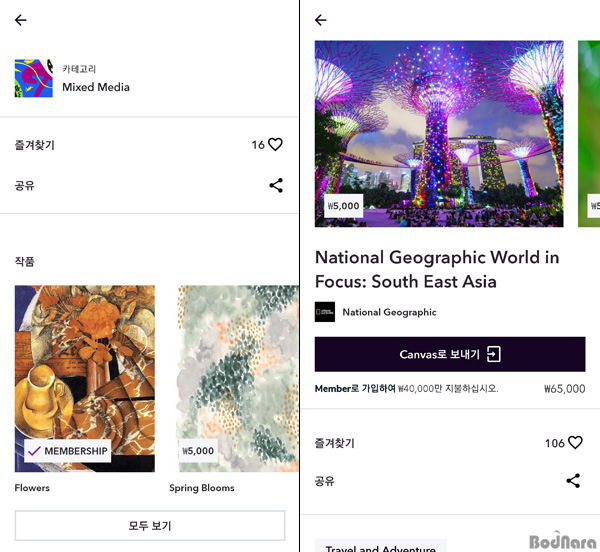The height and width of the screenshot is (552, 600).
Task: Open the National Geographic publisher logo
Action: point(325,312)
